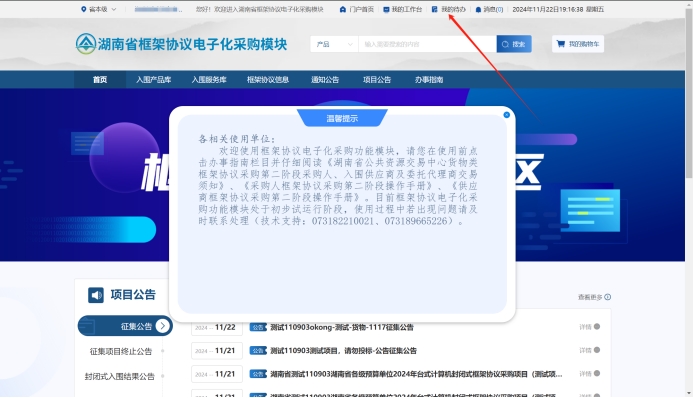This screenshot has width=693, height=398.
Task: Select the 首页 navigation tab
Action: point(100,80)
